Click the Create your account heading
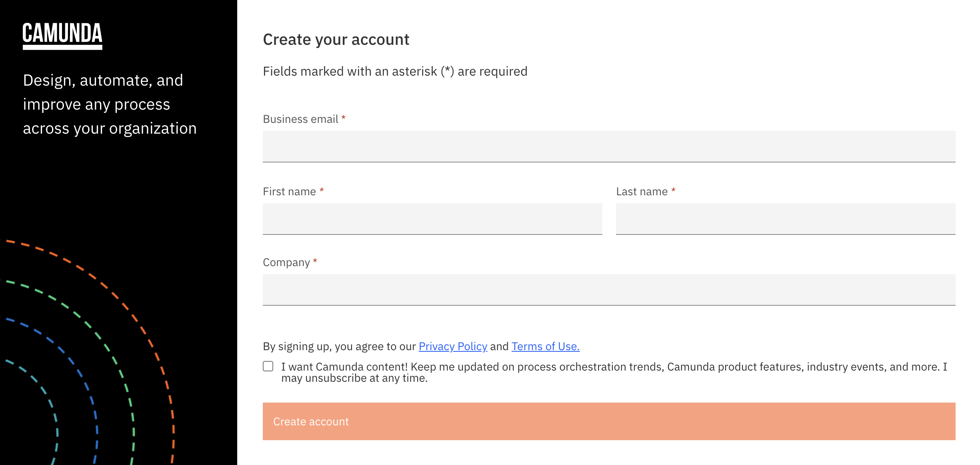Image resolution: width=980 pixels, height=465 pixels. (x=336, y=39)
